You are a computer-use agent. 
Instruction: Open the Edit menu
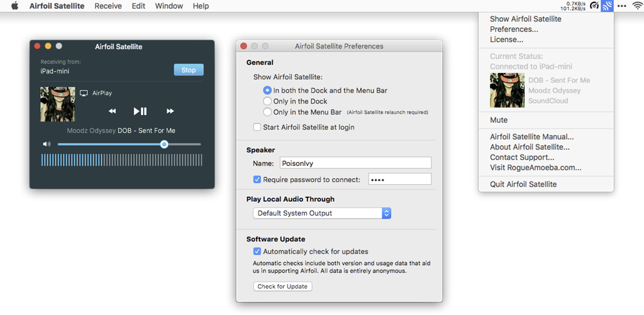click(x=138, y=6)
